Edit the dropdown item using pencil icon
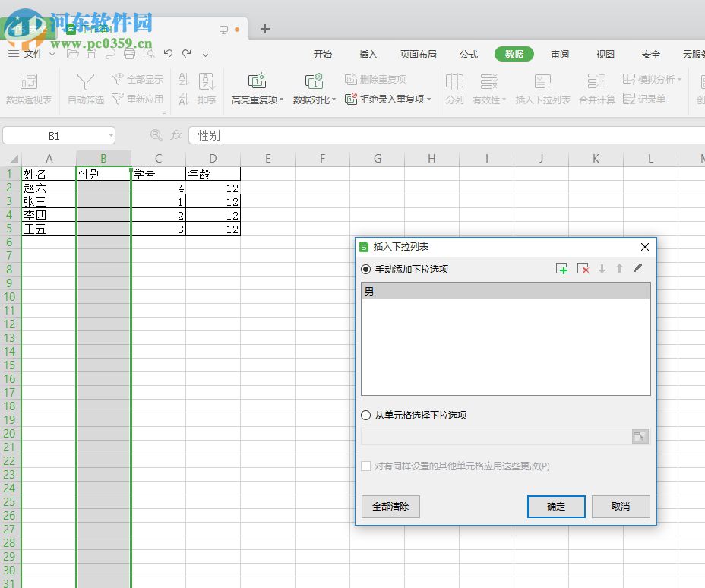705x588 pixels. 638,268
